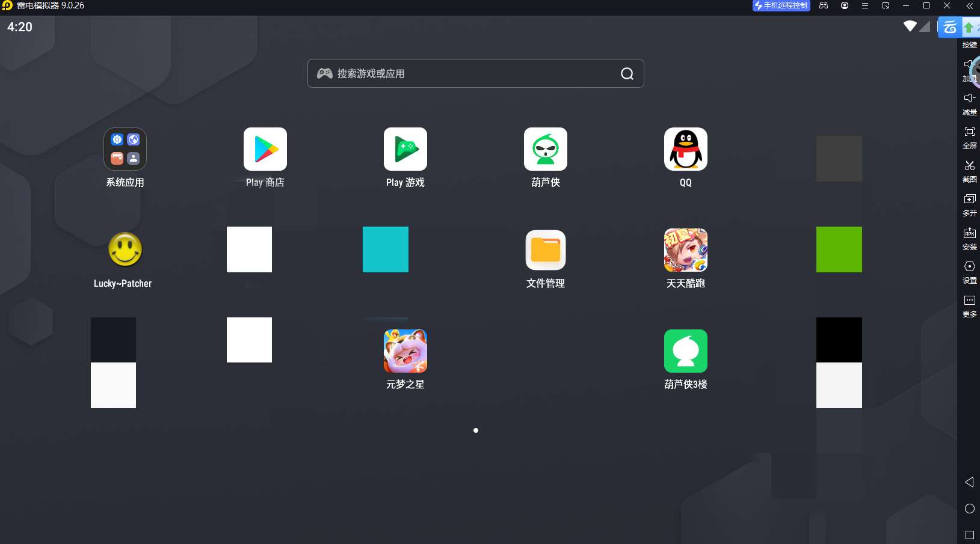Image resolution: width=980 pixels, height=544 pixels.
Task: Open the gamepad icon in title bar
Action: point(824,5)
